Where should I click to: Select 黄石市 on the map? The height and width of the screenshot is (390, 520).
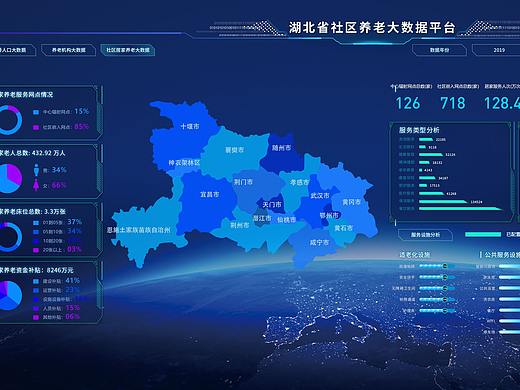click(343, 228)
